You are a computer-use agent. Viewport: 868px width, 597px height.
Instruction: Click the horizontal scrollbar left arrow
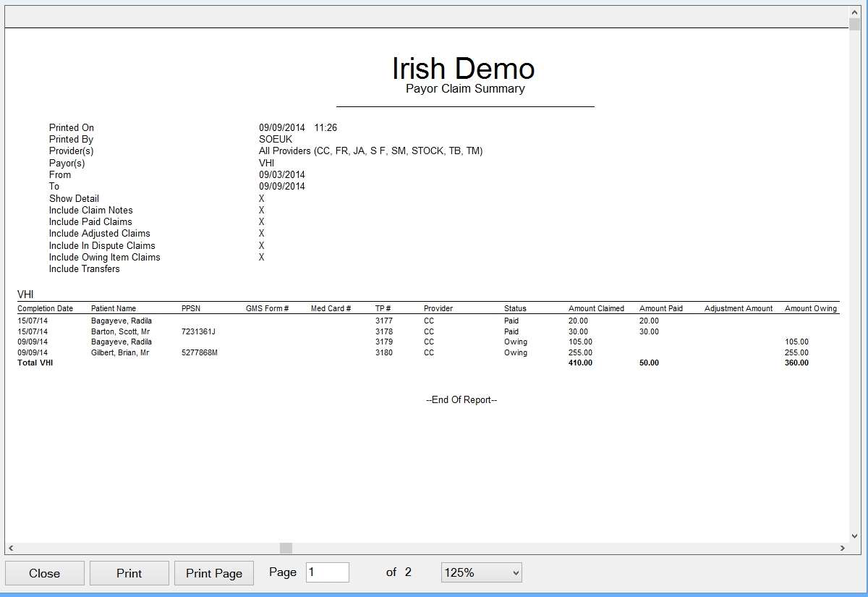(11, 549)
